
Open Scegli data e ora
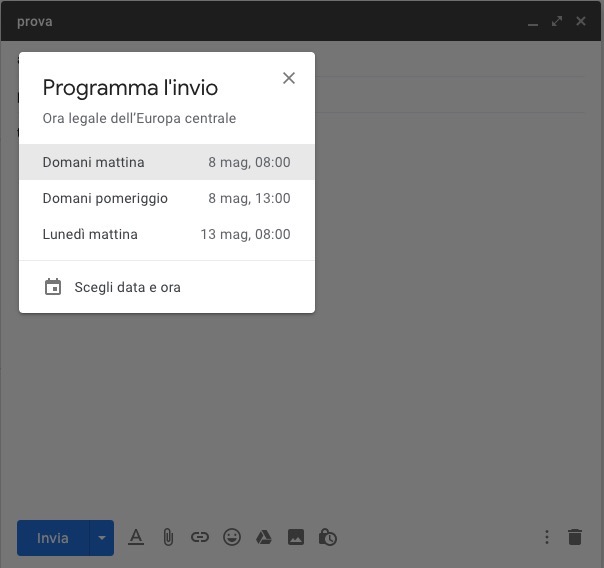coord(167,287)
